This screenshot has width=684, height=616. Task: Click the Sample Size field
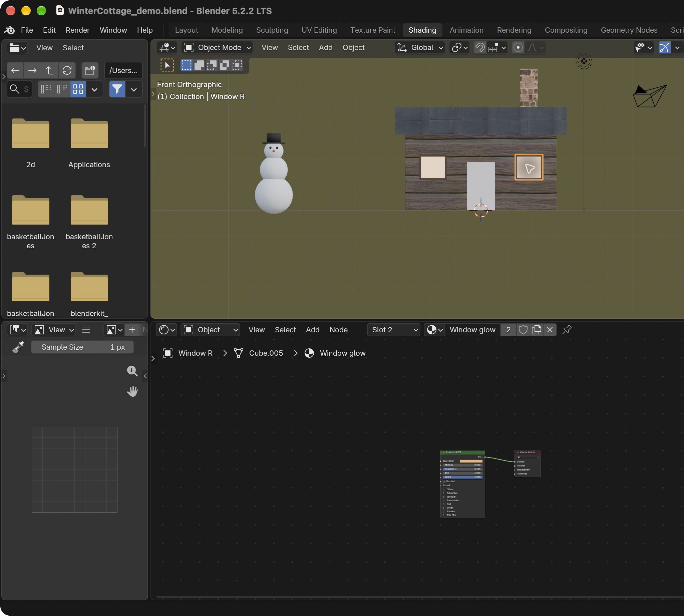[x=83, y=347]
